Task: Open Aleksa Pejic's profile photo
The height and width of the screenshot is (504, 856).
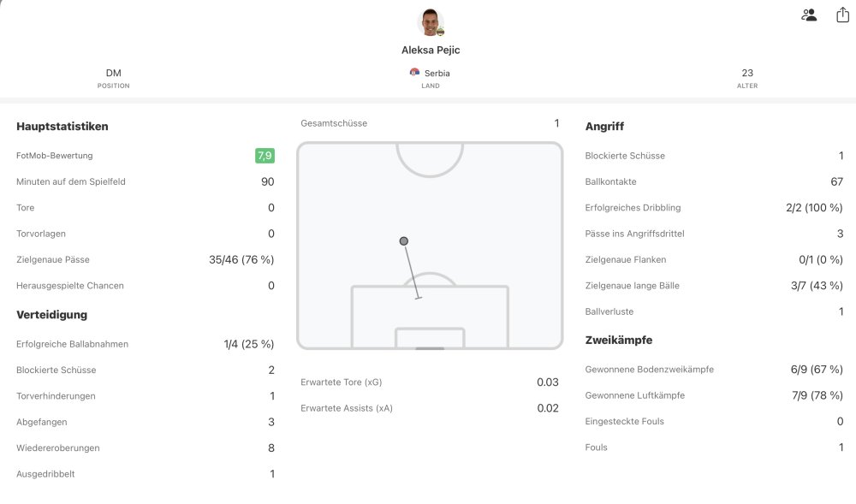Action: (431, 23)
